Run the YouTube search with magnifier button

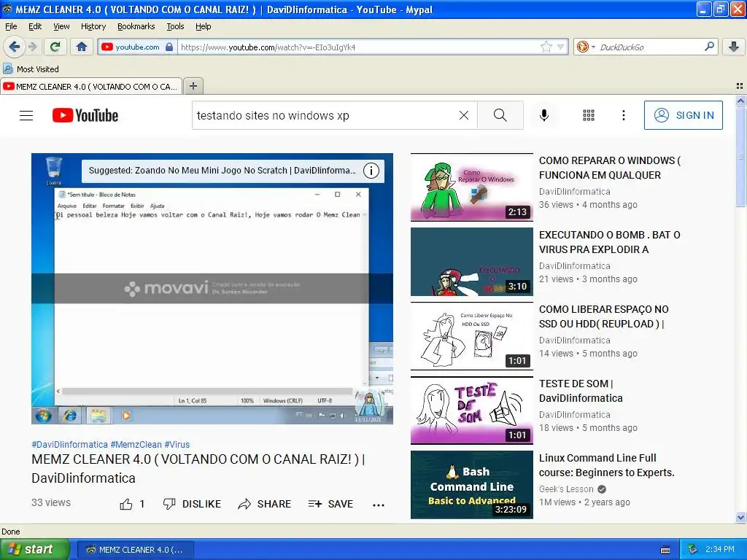tap(500, 115)
